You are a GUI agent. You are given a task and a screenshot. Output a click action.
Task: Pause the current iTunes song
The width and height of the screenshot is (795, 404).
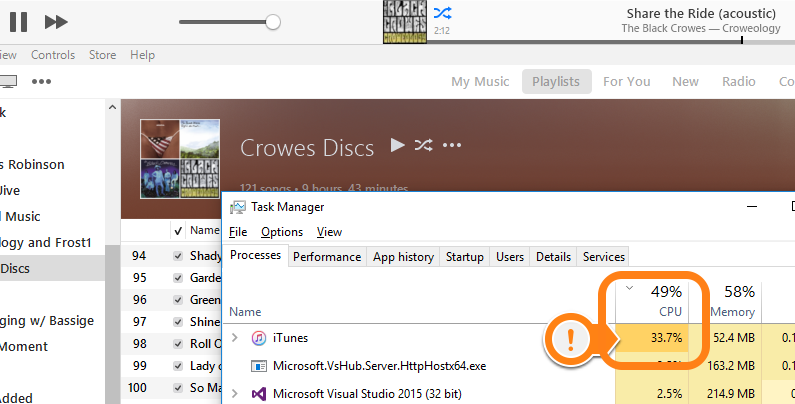[x=18, y=22]
